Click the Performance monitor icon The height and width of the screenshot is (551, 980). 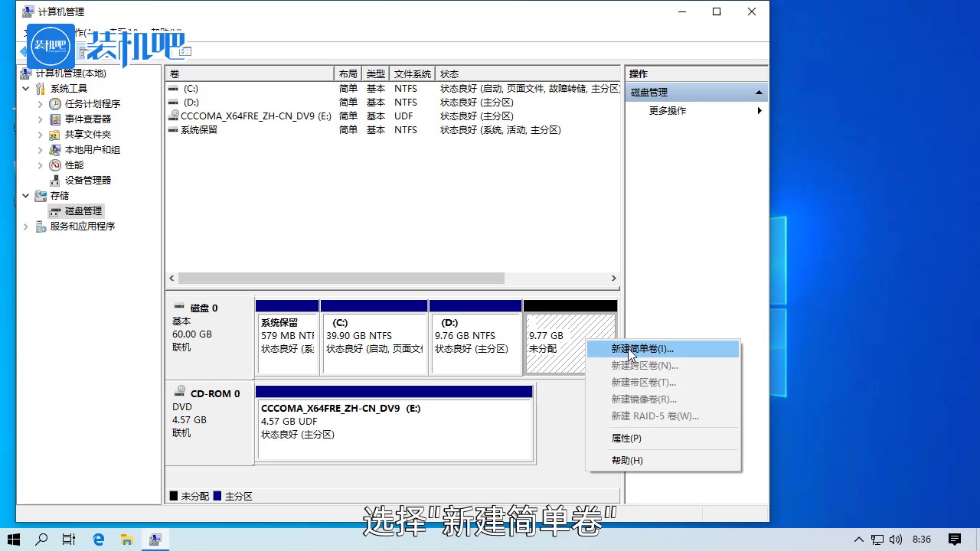pyautogui.click(x=55, y=165)
